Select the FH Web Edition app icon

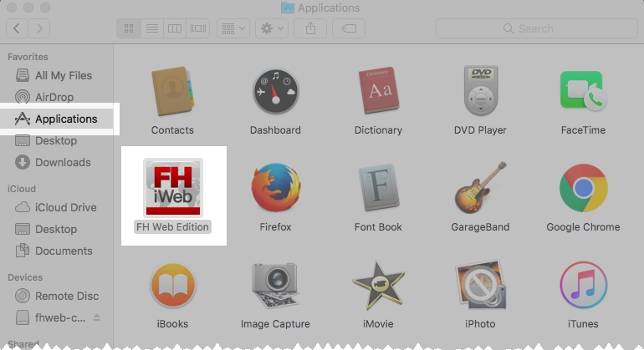click(x=173, y=187)
